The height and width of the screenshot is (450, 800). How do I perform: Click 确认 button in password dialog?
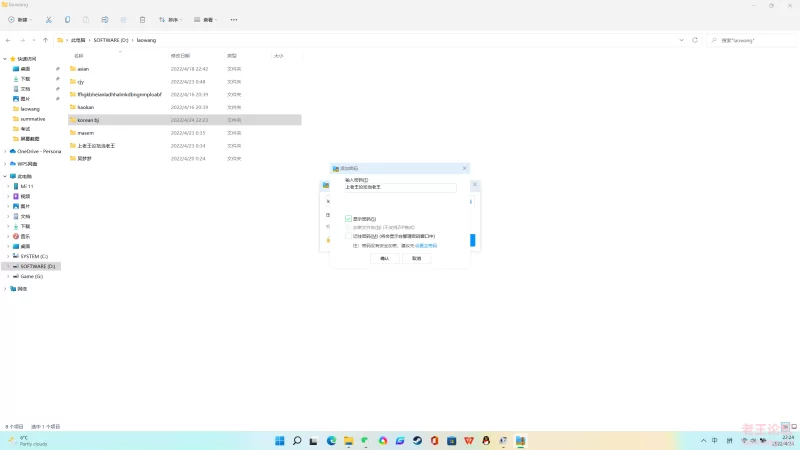[x=384, y=258]
